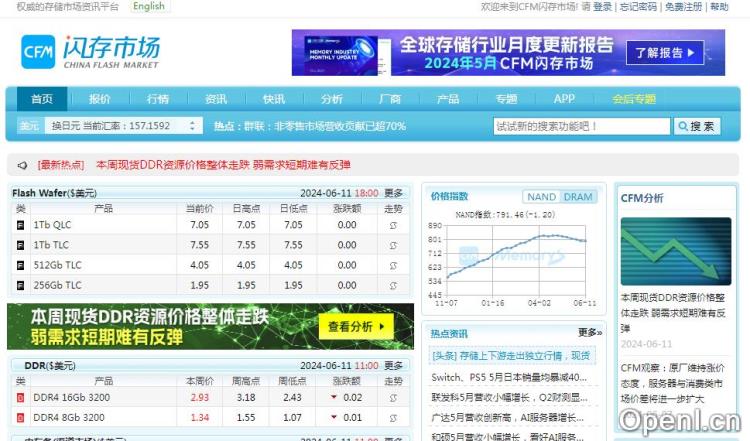Click the 帮助 help link
The height and width of the screenshot is (441, 750).
click(719, 7)
